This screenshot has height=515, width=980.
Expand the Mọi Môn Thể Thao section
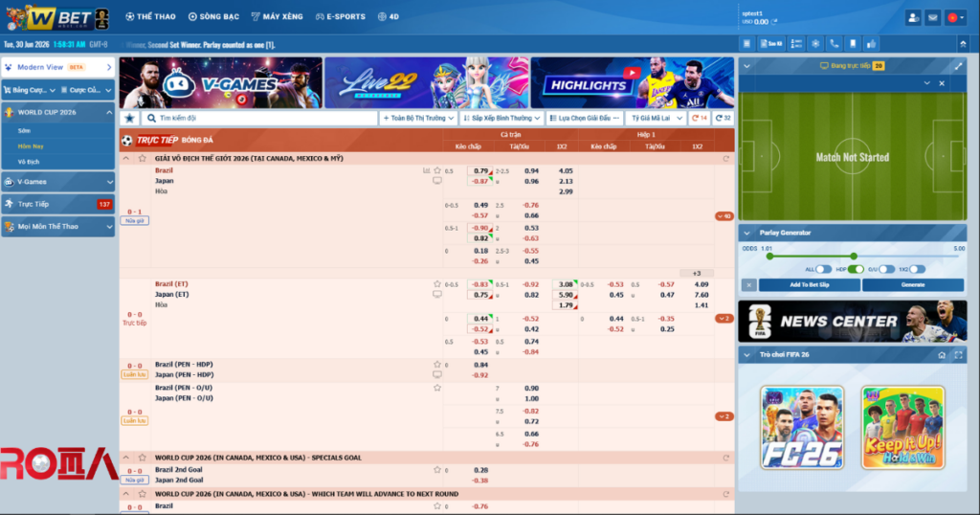click(58, 226)
